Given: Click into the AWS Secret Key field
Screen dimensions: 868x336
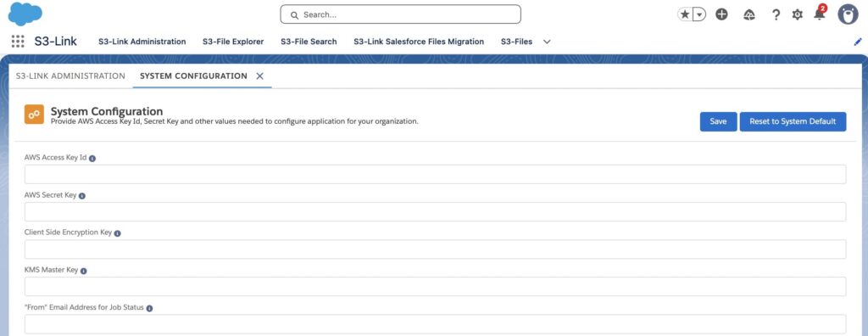Looking at the screenshot, I should 435,212.
